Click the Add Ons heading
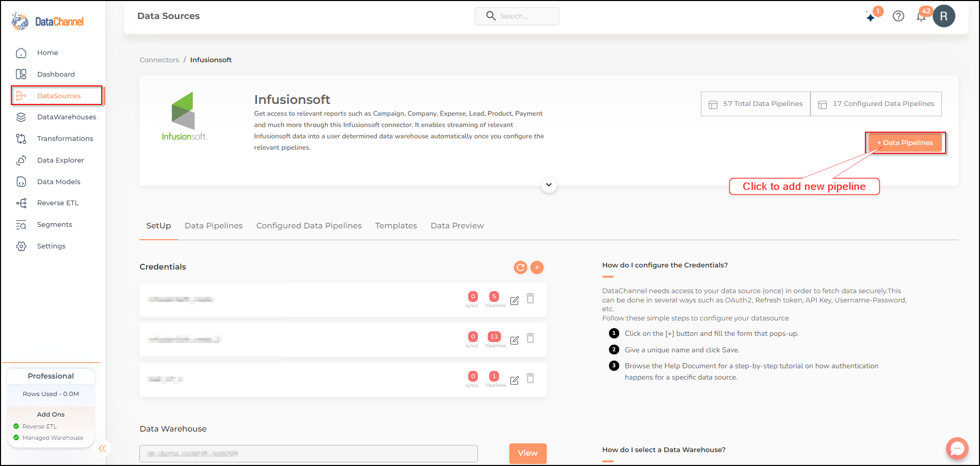 pos(51,415)
